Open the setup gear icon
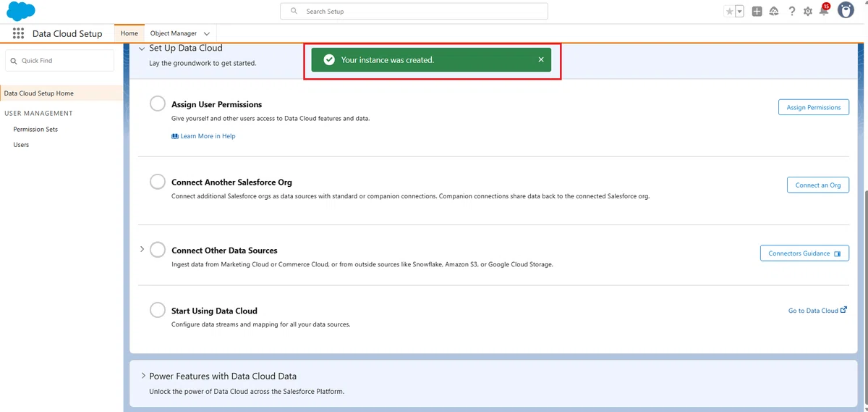This screenshot has width=868, height=412. (808, 12)
